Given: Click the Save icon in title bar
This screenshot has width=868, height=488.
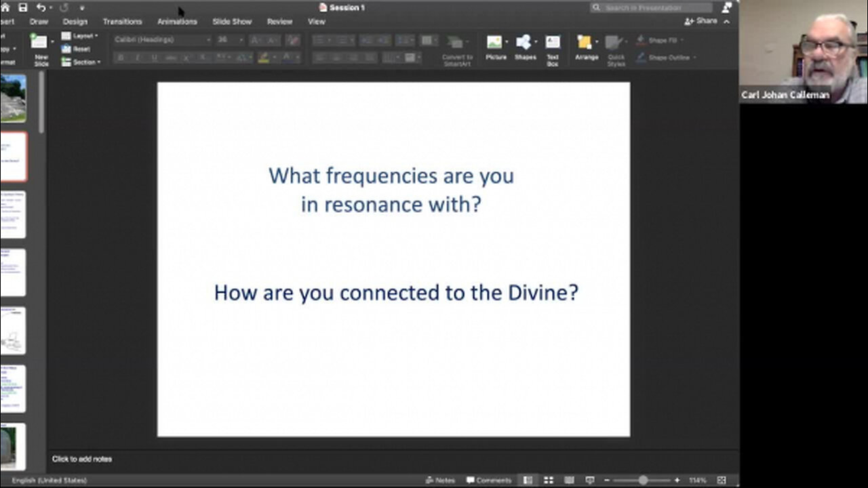Looking at the screenshot, I should point(22,7).
